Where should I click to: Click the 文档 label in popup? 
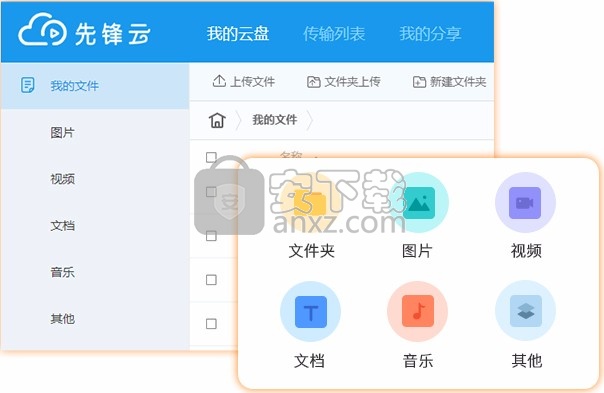(x=309, y=361)
